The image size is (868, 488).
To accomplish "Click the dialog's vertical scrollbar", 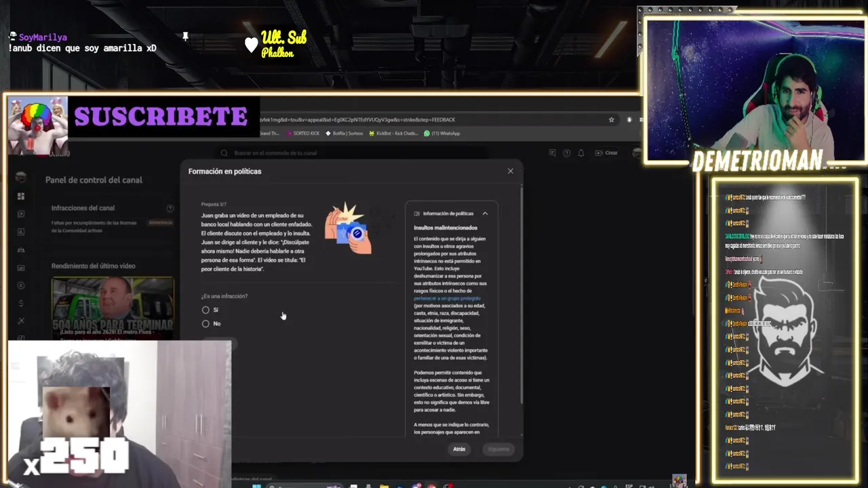I will coord(521,295).
